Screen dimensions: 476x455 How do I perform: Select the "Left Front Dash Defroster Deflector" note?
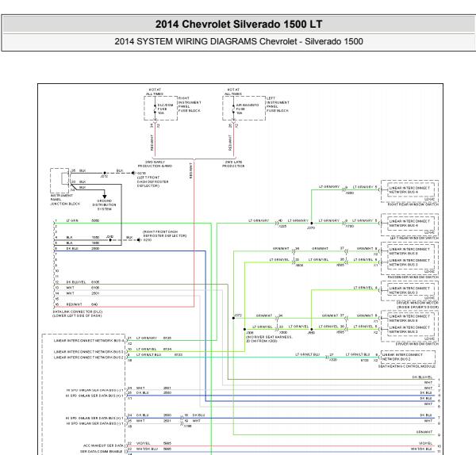(x=152, y=182)
